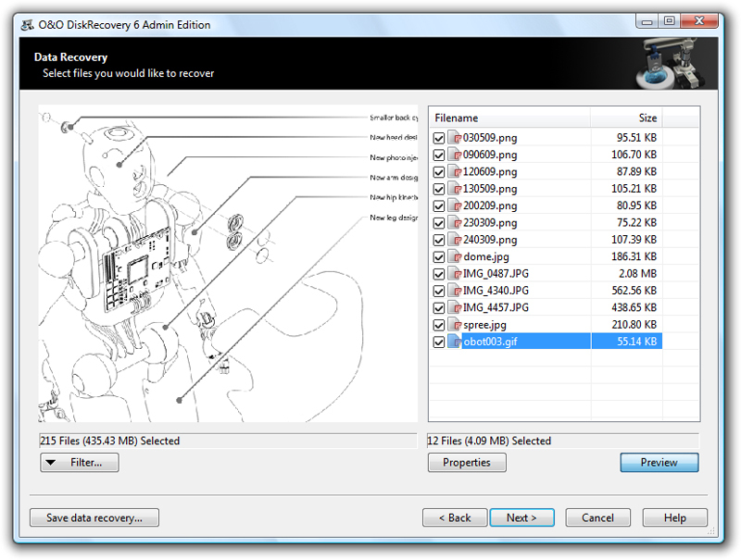Select the 230309.png filename
This screenshot has width=741, height=560.
click(x=490, y=223)
